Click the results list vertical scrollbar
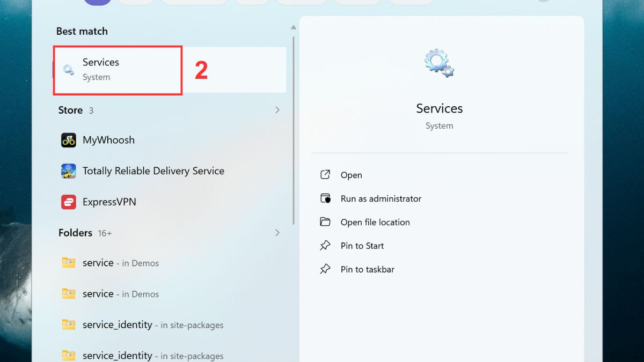The image size is (644, 362). point(294,130)
